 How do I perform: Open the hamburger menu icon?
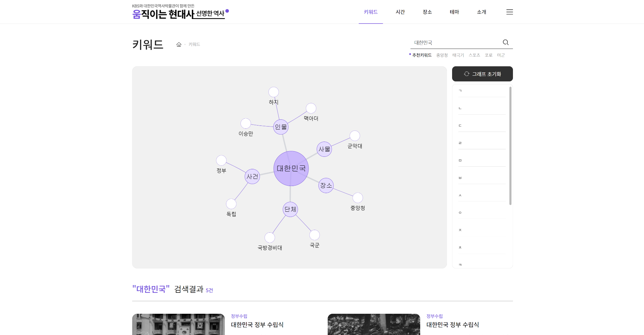(509, 12)
